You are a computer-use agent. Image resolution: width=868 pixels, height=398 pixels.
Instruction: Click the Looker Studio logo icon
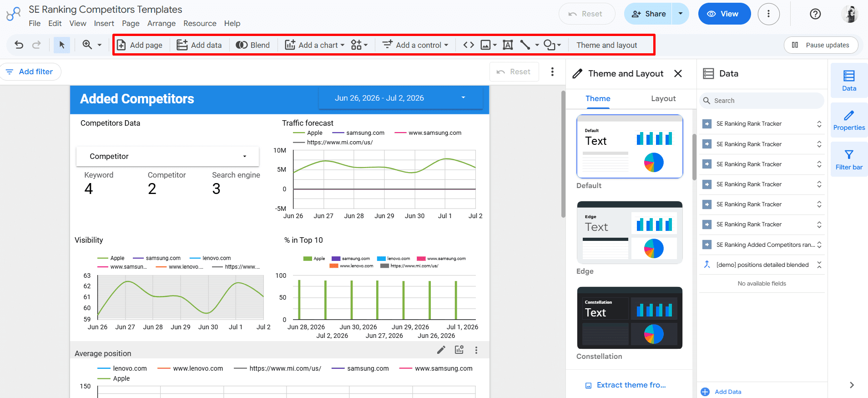coord(13,14)
